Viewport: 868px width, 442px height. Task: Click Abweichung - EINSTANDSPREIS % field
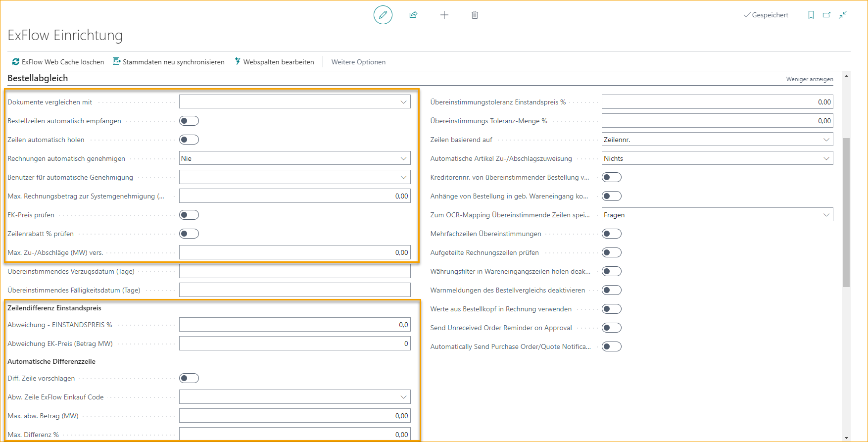[x=295, y=325]
